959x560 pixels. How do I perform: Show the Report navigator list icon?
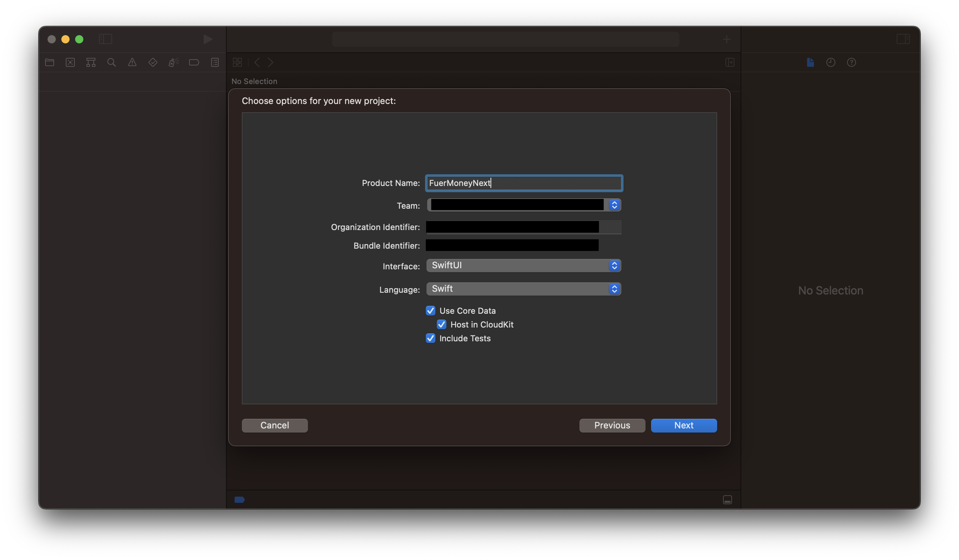pyautogui.click(x=215, y=62)
